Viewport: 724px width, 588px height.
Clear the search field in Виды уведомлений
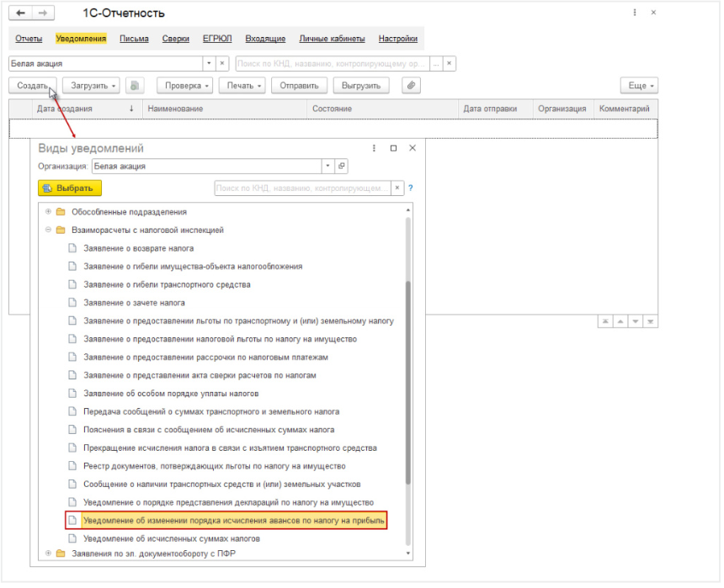click(x=398, y=188)
